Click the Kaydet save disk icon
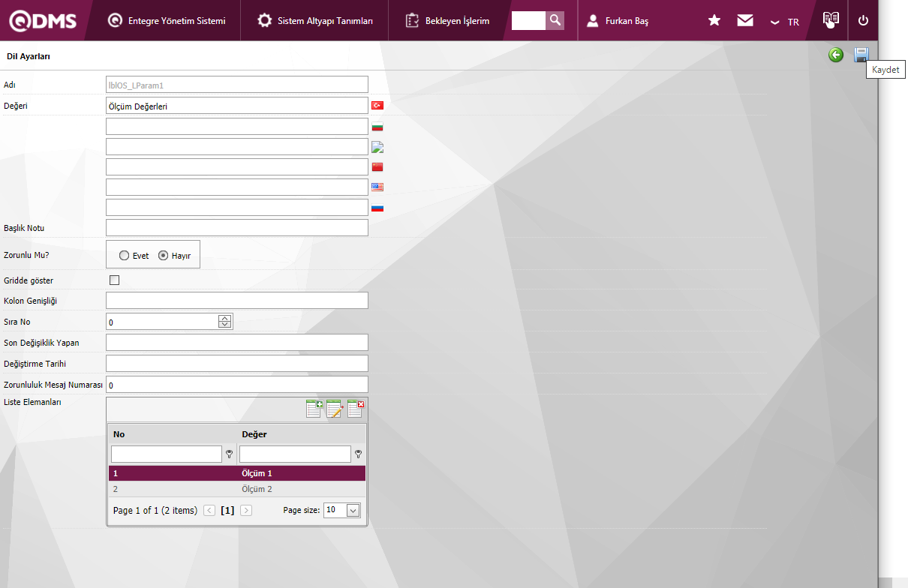This screenshot has width=908, height=588. click(x=861, y=55)
